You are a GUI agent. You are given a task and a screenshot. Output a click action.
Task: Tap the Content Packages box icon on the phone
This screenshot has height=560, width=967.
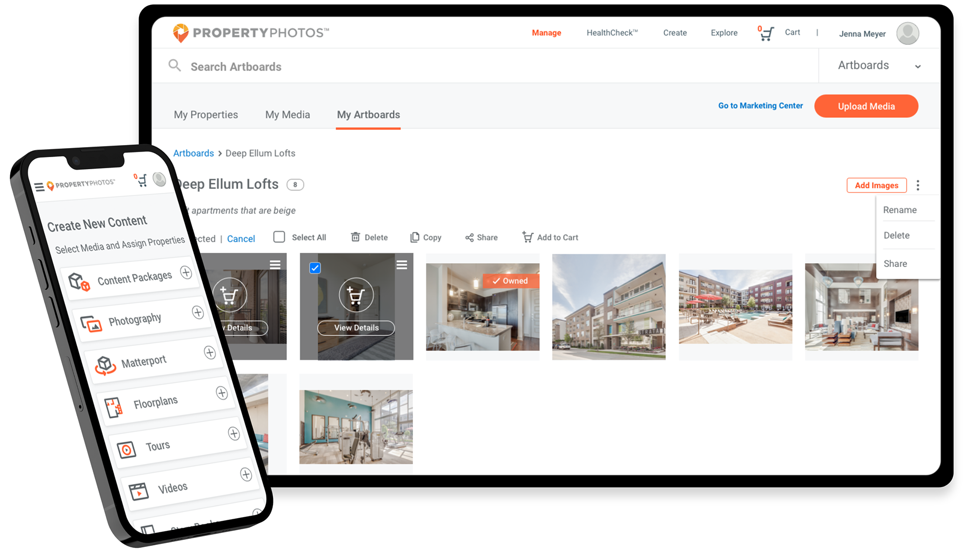point(79,282)
